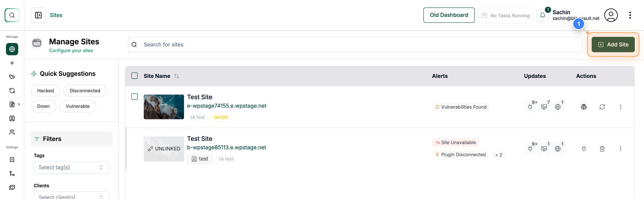The image size is (644, 199).
Task: Open the Clients icon in the sidebar
Action: [12, 132]
